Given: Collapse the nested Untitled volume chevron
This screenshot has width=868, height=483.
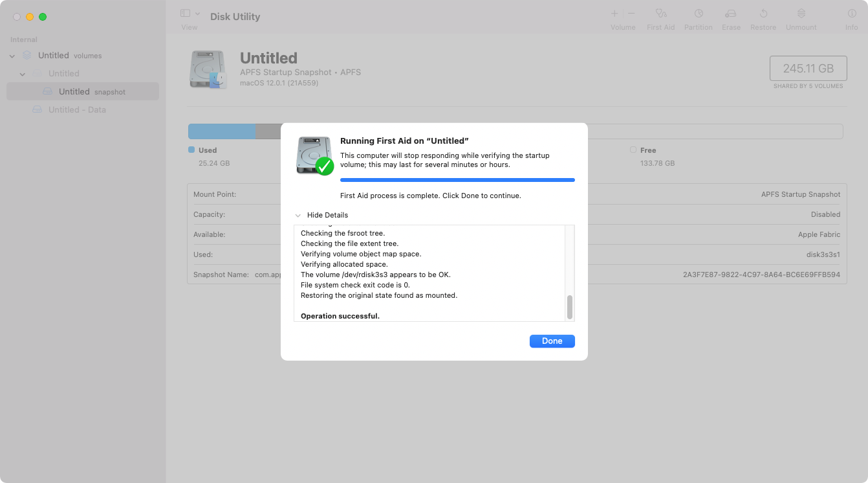Looking at the screenshot, I should [23, 74].
